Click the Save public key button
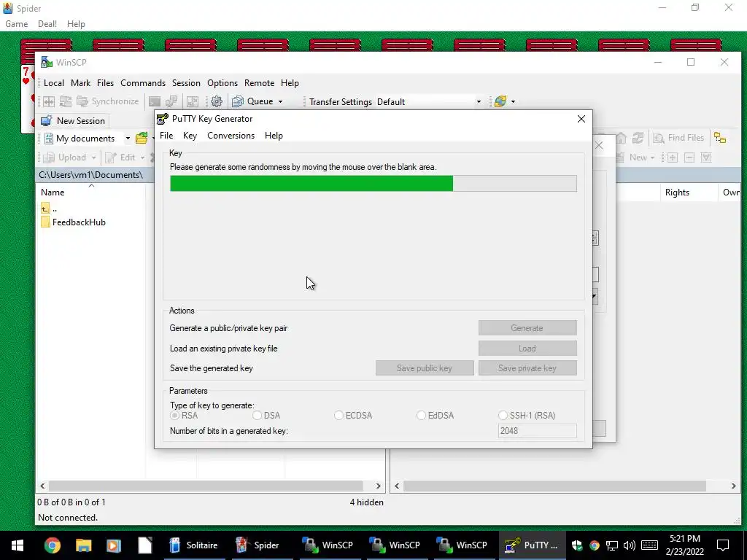 [x=425, y=368]
